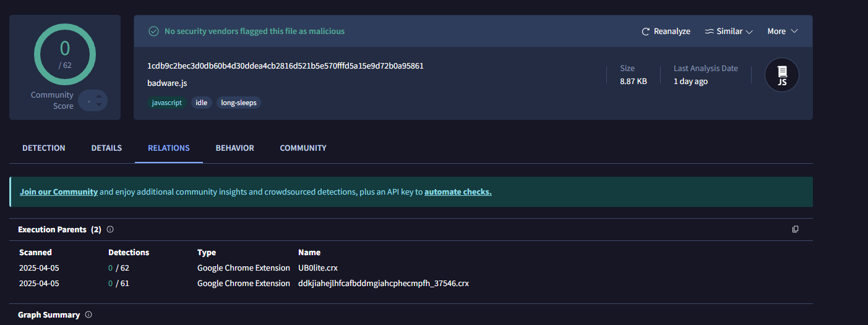Upvote the community score with up arrow

[99, 95]
